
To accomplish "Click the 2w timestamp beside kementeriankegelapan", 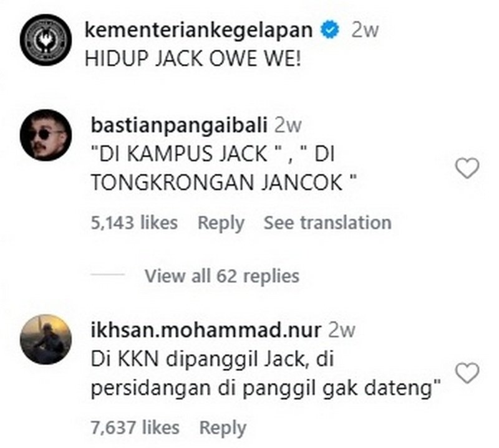I will click(365, 30).
